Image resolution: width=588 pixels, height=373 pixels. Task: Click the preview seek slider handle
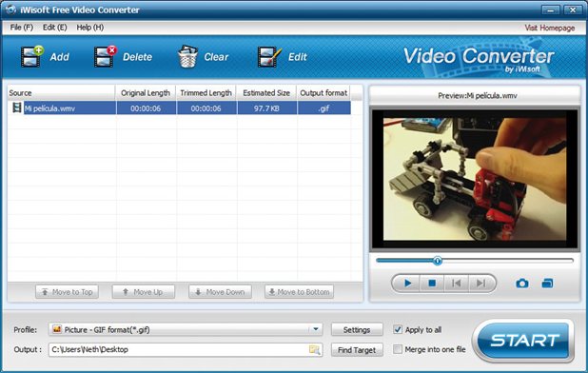tap(438, 261)
